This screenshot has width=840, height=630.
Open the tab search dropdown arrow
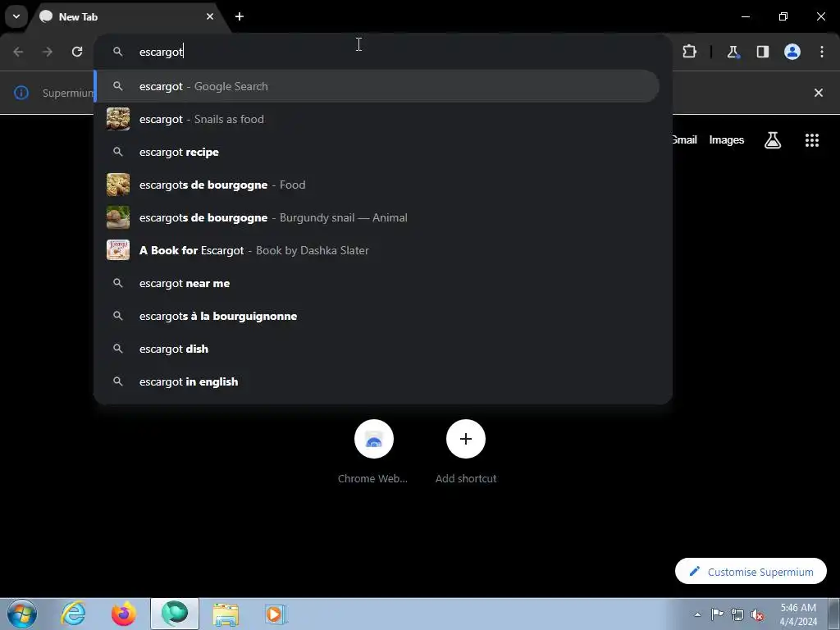point(16,16)
